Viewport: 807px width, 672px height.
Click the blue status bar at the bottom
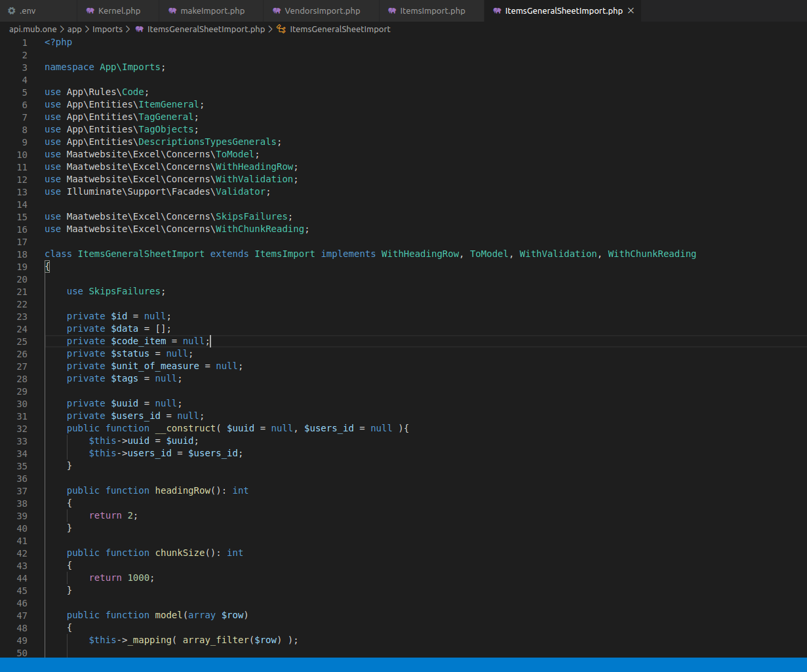tap(403, 665)
